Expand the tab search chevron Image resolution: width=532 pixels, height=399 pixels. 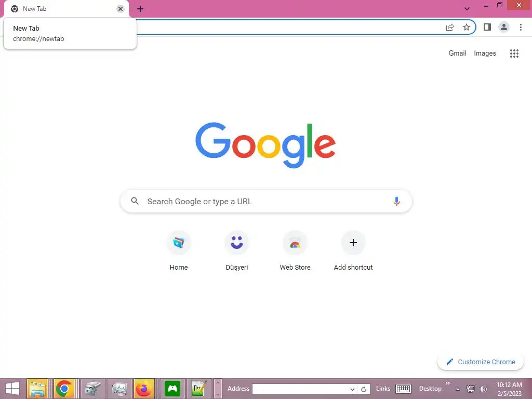[x=467, y=9]
